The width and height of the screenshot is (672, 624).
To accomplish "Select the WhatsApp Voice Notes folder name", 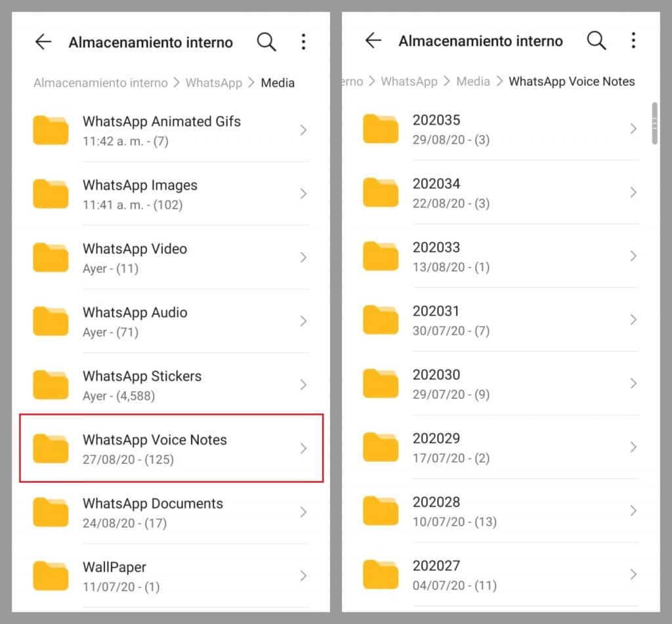I will [x=155, y=440].
